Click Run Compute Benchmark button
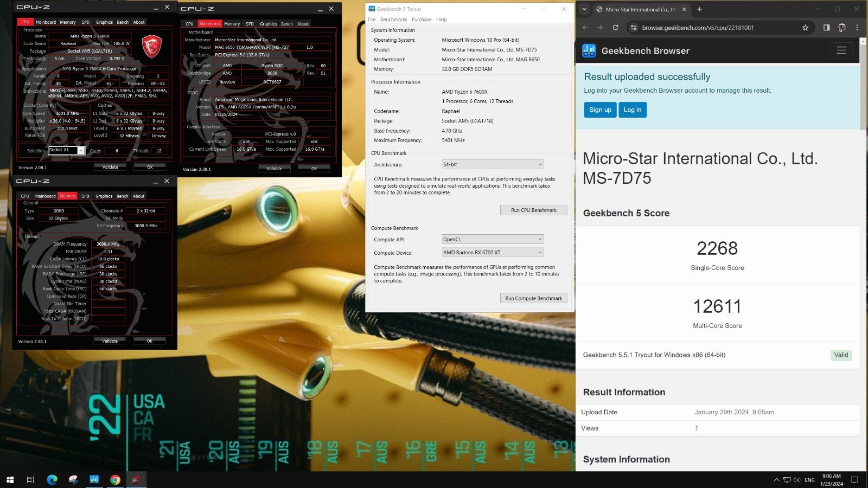The width and height of the screenshot is (868, 488). click(x=533, y=298)
